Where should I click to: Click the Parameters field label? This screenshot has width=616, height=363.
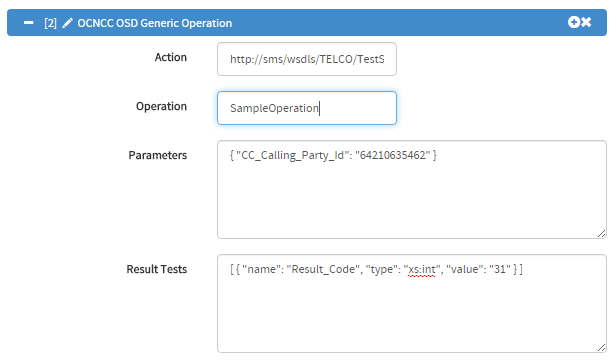pyautogui.click(x=158, y=155)
